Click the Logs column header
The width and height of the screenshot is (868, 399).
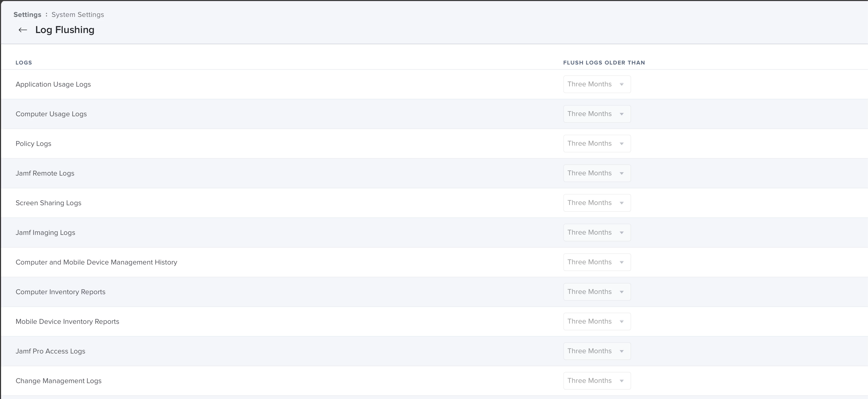pyautogui.click(x=24, y=63)
